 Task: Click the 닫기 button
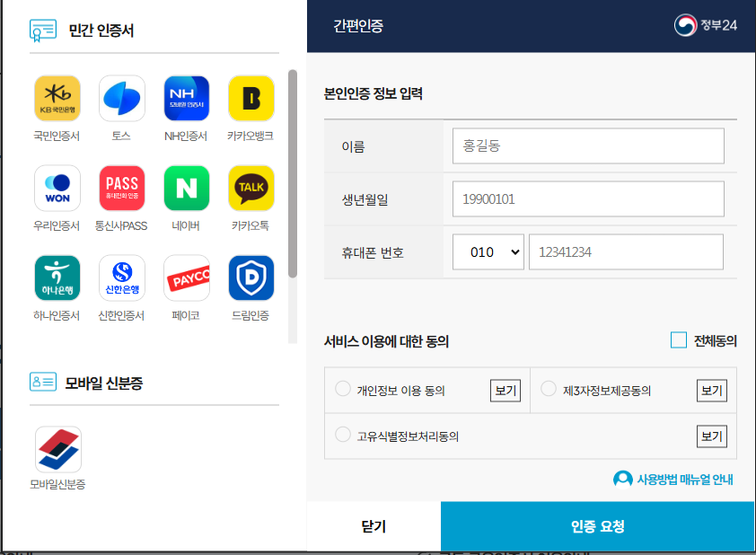click(374, 526)
